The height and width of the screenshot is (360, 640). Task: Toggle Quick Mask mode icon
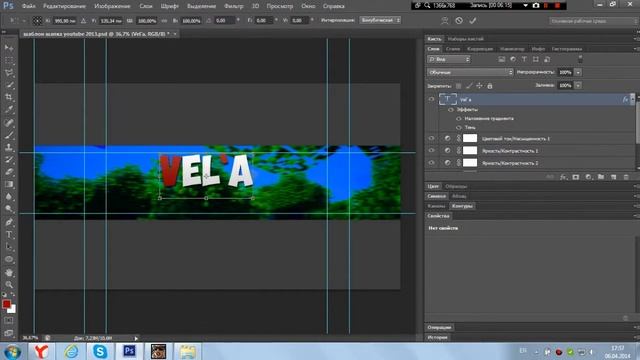click(x=9, y=321)
